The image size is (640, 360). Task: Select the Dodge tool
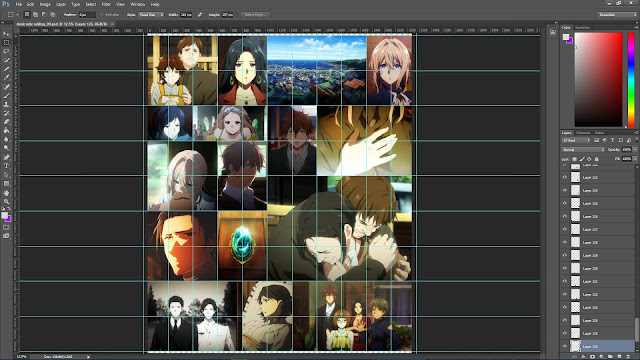coord(6,148)
